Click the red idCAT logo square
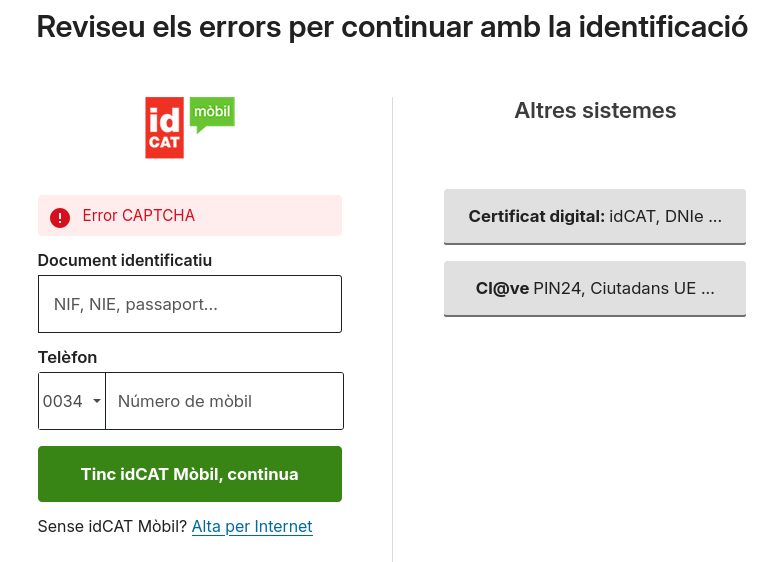The height and width of the screenshot is (562, 777). (x=164, y=127)
